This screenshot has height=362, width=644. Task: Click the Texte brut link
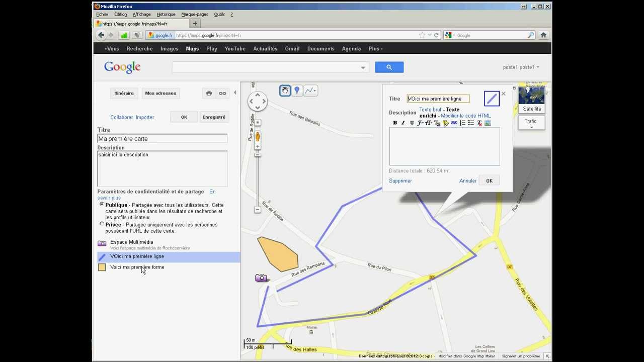[430, 110]
